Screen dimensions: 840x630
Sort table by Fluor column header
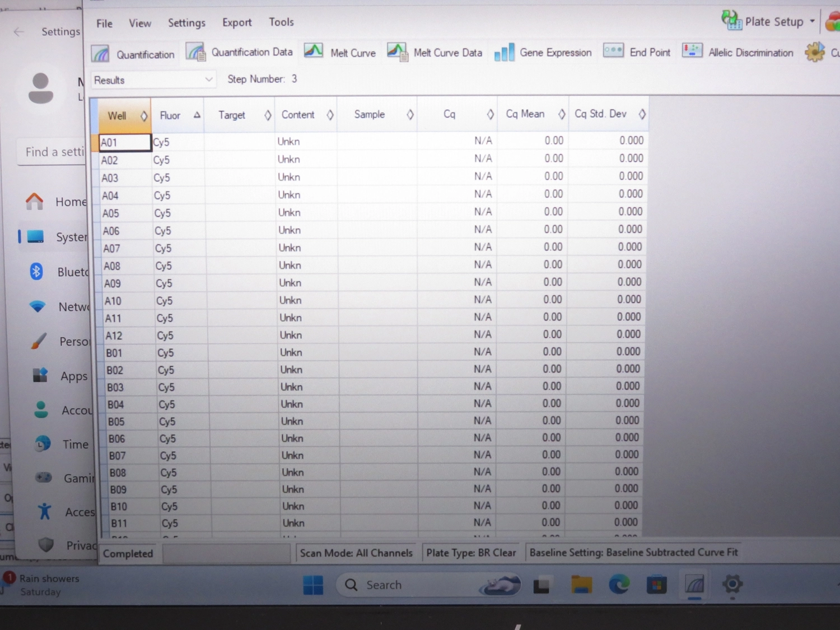click(170, 115)
